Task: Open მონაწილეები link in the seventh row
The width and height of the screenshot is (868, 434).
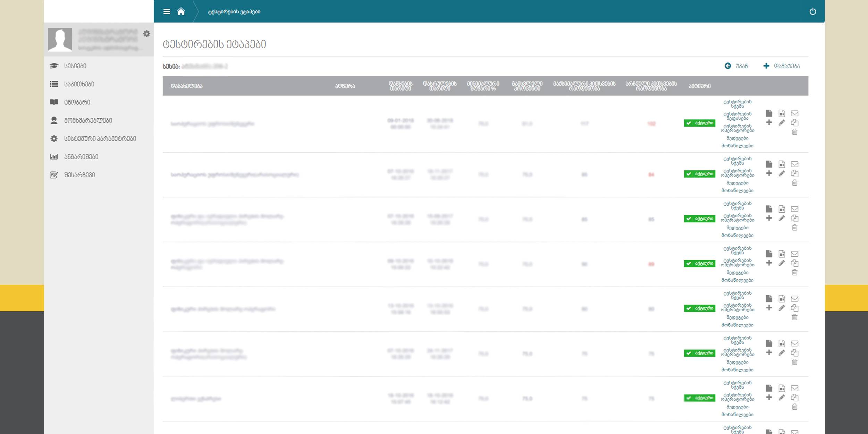Action: 738,415
